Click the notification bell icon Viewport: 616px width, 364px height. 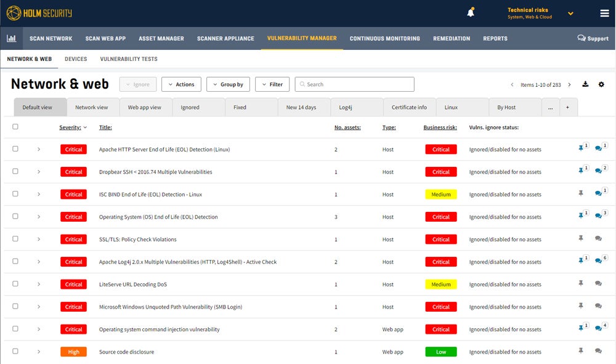[471, 13]
